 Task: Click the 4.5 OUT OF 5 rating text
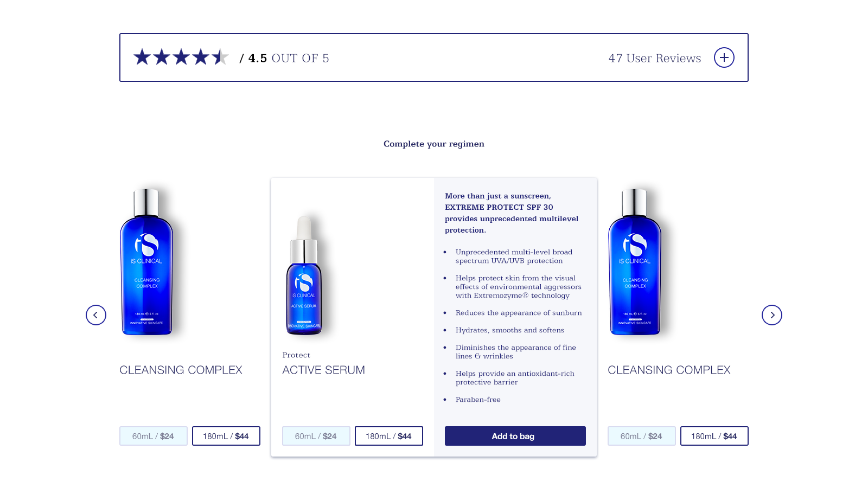pos(289,58)
